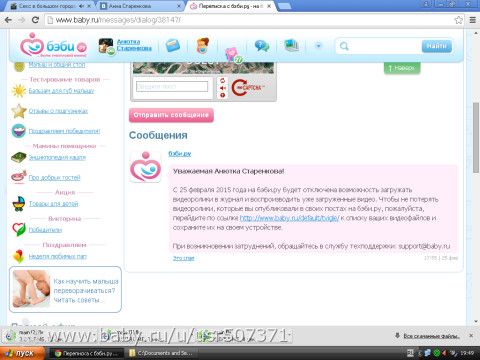Click the browser back arrow

click(x=8, y=20)
